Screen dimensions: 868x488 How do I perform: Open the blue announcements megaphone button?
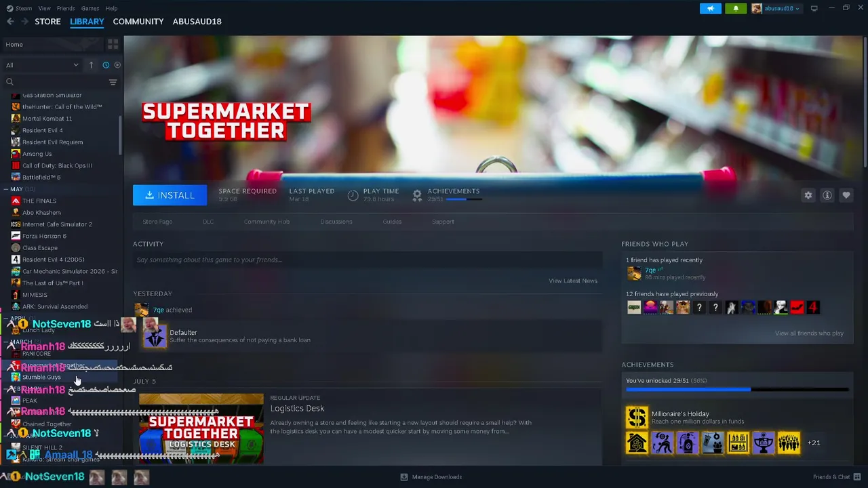(711, 8)
